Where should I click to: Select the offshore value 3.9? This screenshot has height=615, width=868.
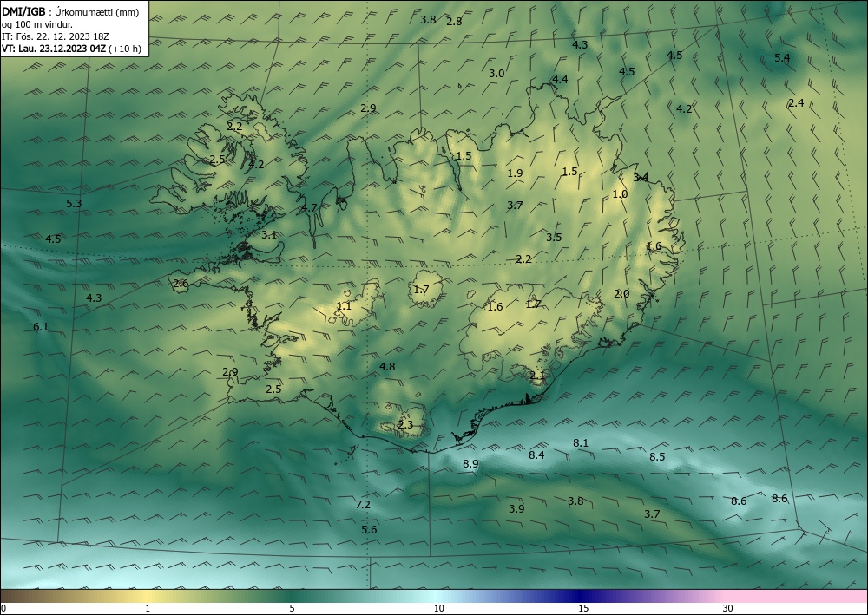(x=516, y=509)
